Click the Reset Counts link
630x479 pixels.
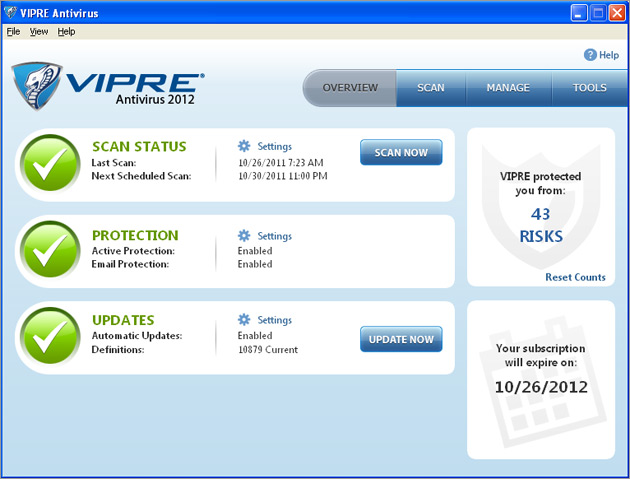(575, 277)
